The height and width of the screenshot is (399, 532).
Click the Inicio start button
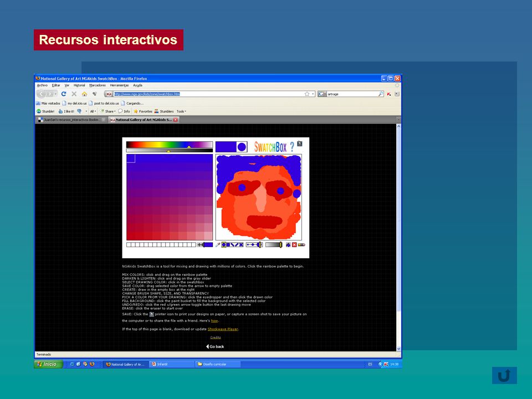pos(49,364)
